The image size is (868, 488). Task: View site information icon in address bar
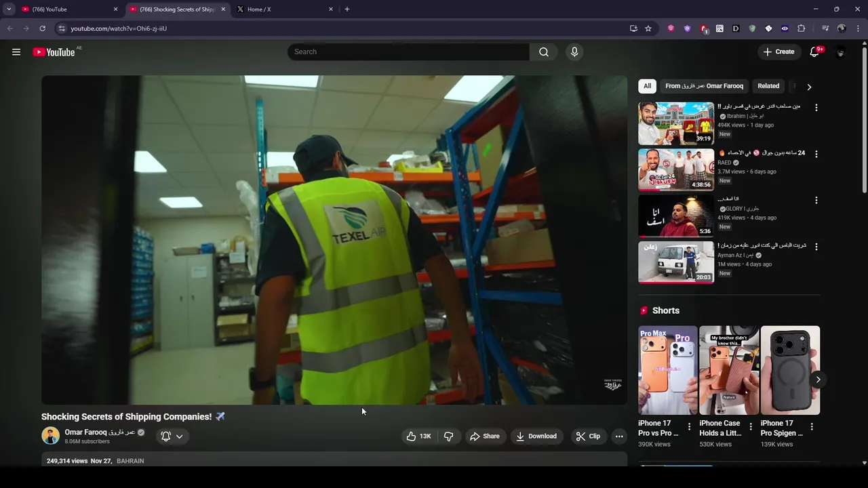coord(62,28)
